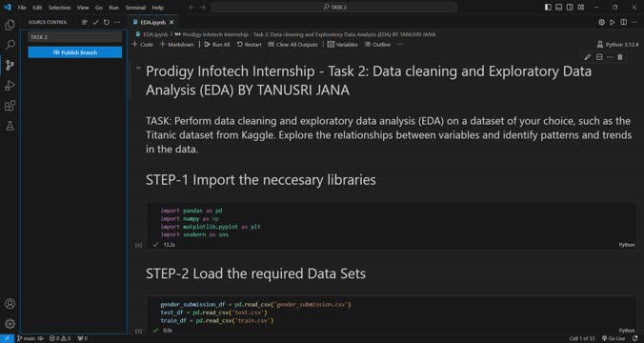
Task: Open the Explorer view in activity bar
Action: point(10,25)
